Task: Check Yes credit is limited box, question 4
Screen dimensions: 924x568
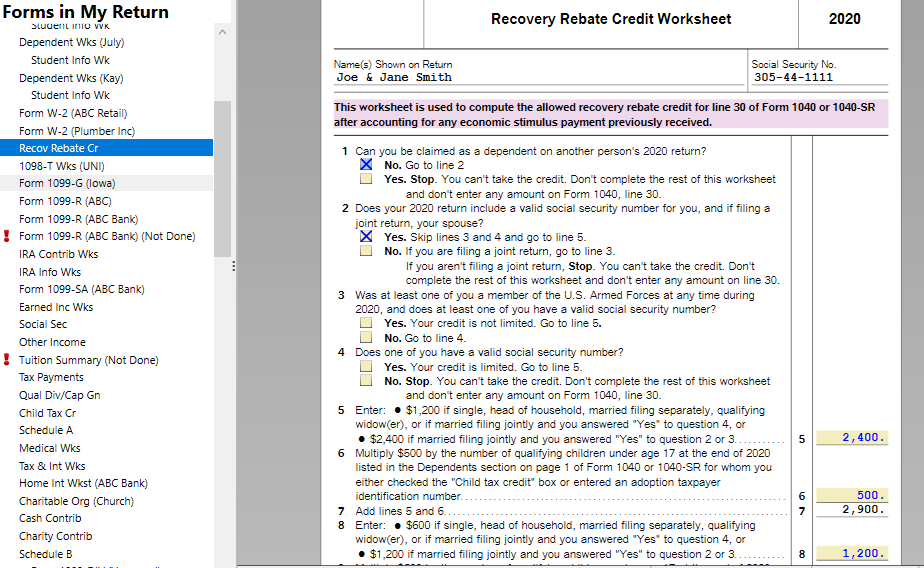Action: (x=366, y=366)
